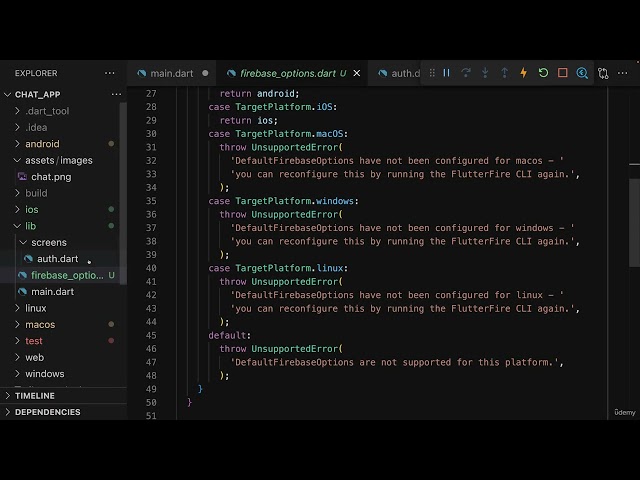Viewport: 640px width, 480px height.
Task: Open the widget inspector magnifier icon
Action: coord(582,73)
